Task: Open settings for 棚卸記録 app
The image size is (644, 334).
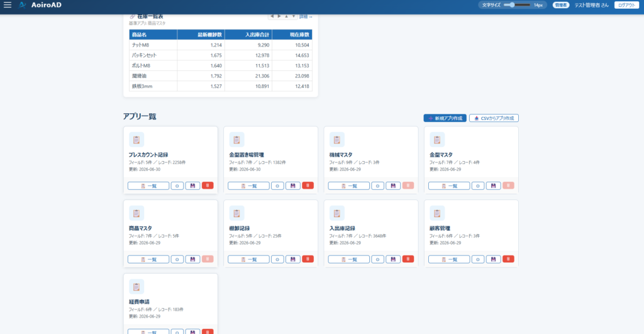Action: [277, 259]
